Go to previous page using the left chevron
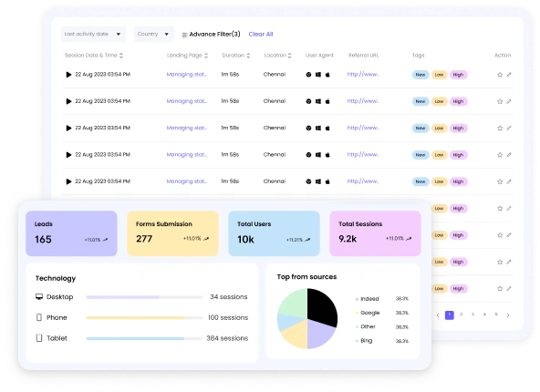The image size is (540, 392). (x=438, y=315)
